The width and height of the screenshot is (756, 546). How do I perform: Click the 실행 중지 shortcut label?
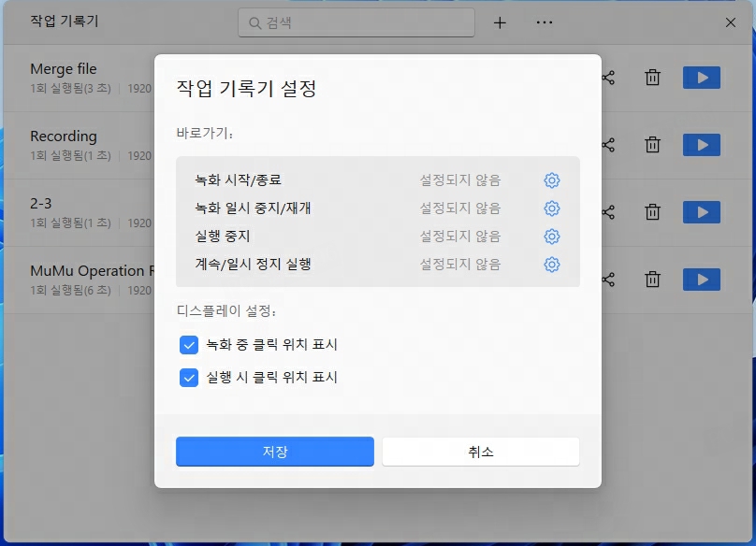223,237
